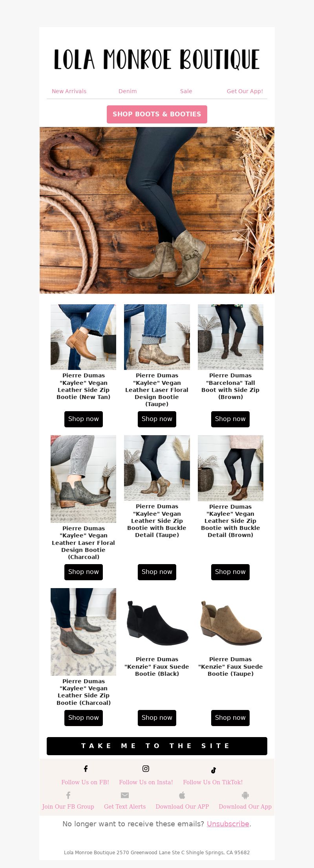
Task: Click the Lola Monroe Boutique logo
Action: click(x=157, y=59)
